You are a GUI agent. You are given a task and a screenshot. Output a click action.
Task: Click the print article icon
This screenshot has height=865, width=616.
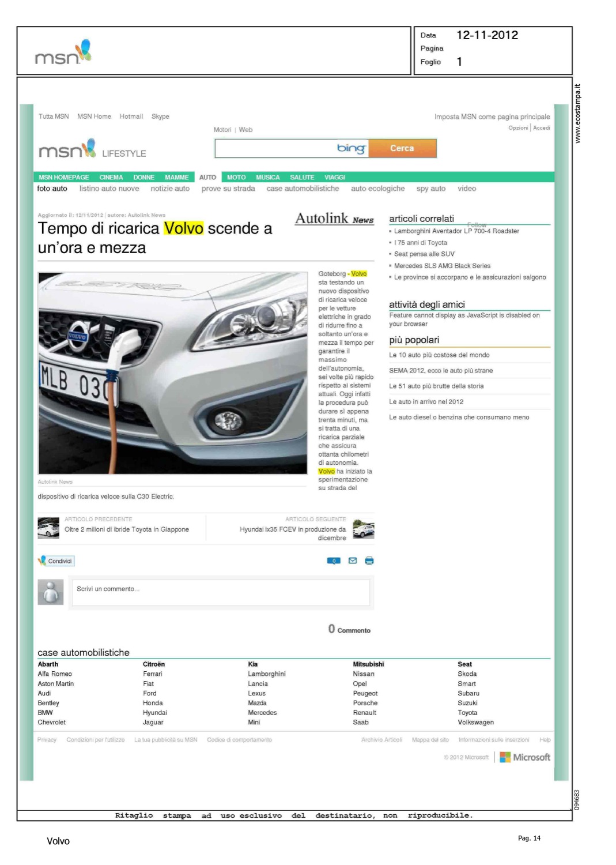click(x=369, y=561)
